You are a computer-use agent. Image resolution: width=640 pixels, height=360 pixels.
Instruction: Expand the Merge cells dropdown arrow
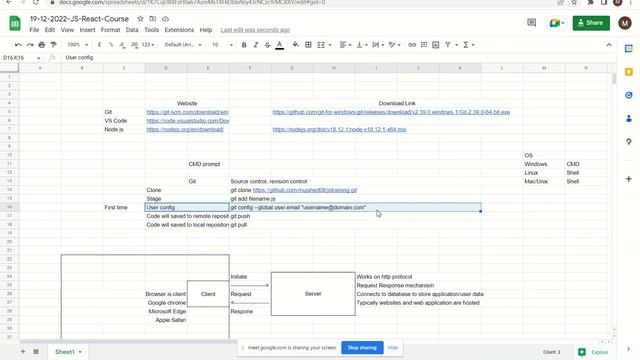pos(330,45)
